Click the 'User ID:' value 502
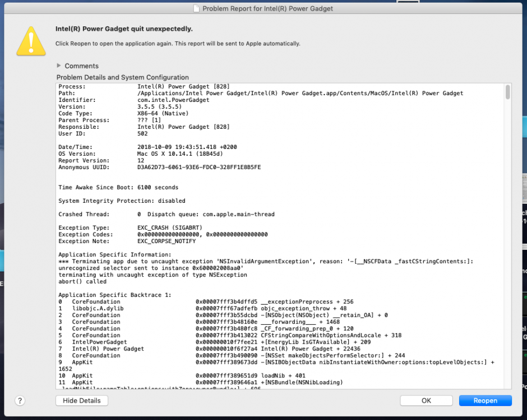The height and width of the screenshot is (420, 527). pos(142,134)
